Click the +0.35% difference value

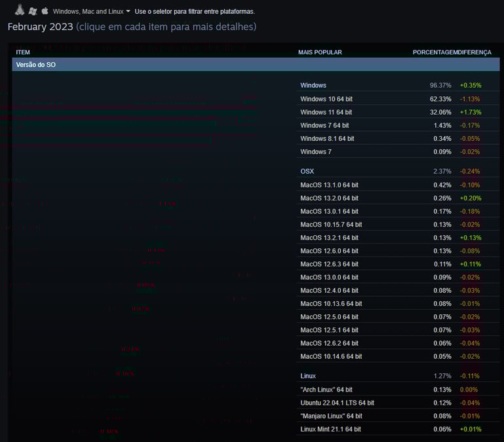(x=471, y=85)
